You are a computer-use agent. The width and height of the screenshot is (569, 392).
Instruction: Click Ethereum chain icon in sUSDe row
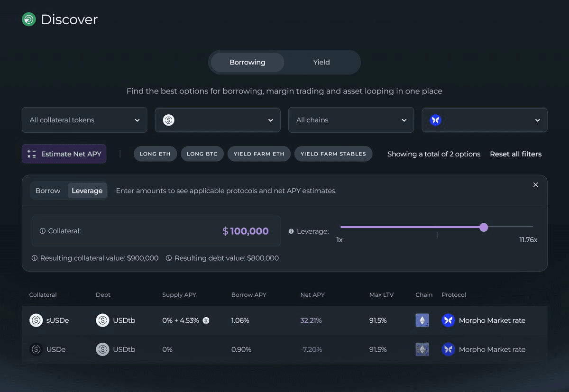click(422, 320)
